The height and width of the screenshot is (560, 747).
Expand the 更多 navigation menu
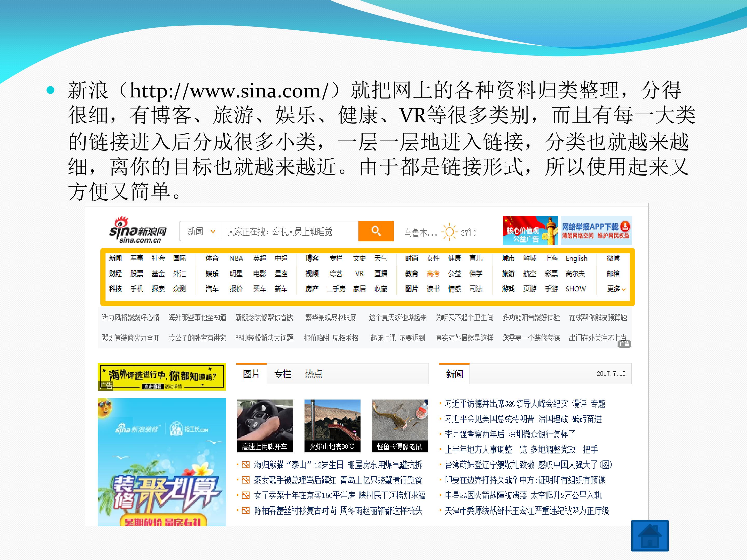616,289
